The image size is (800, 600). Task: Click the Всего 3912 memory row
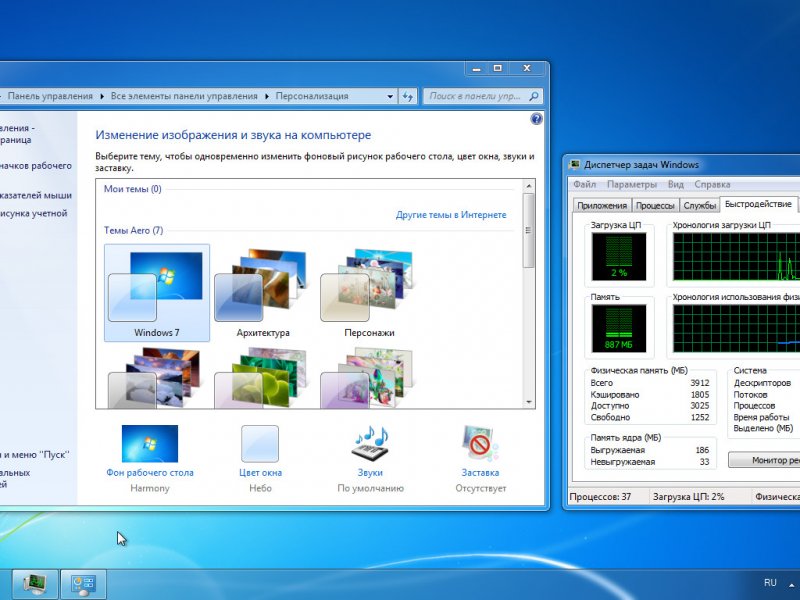pos(649,383)
